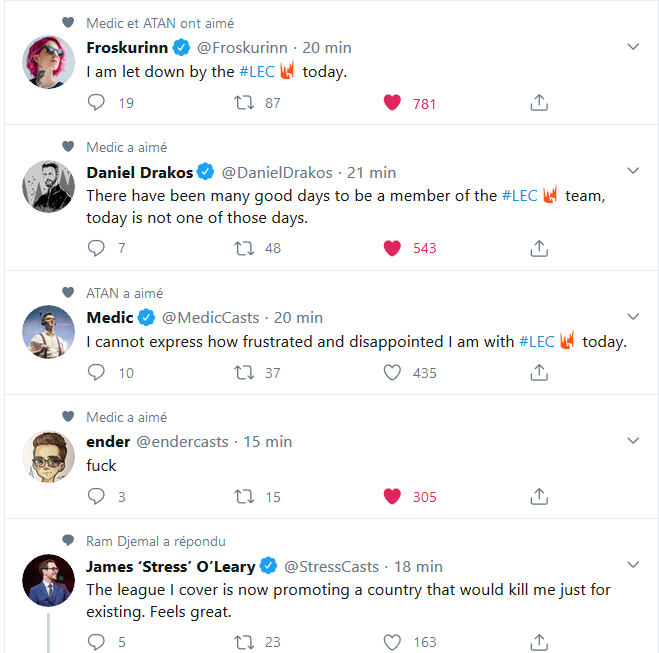Like Medic's tweet with 435 likes
Image resolution: width=659 pixels, height=653 pixels.
point(393,372)
